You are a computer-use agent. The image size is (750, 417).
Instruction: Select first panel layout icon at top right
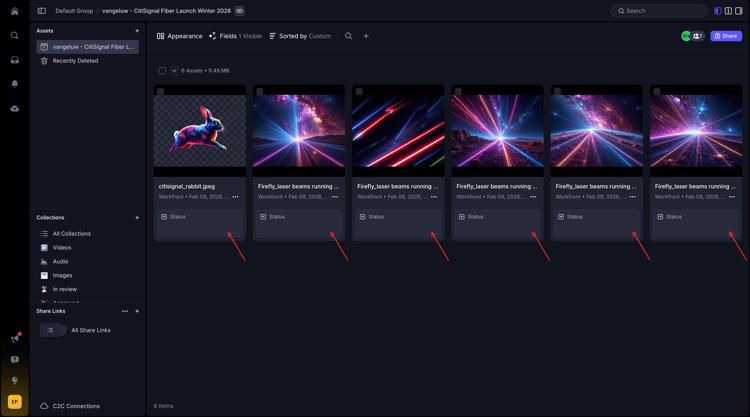tap(717, 11)
